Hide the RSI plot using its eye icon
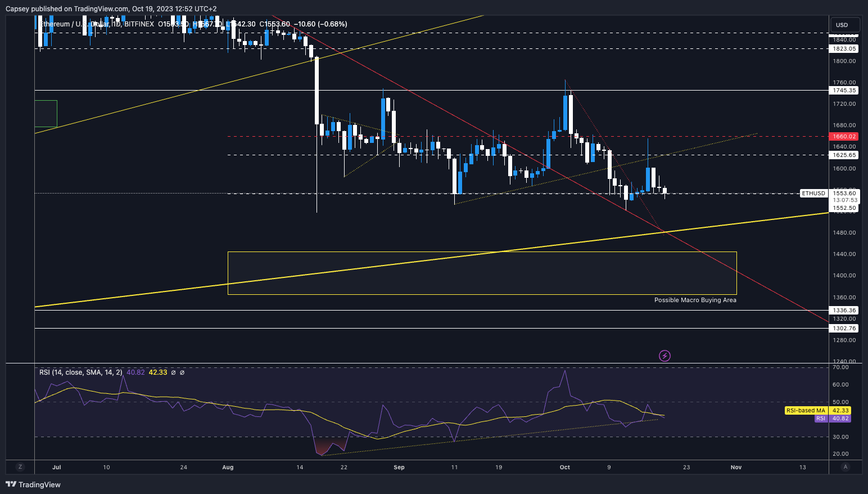Screen dimensions: 868x494 pos(174,372)
